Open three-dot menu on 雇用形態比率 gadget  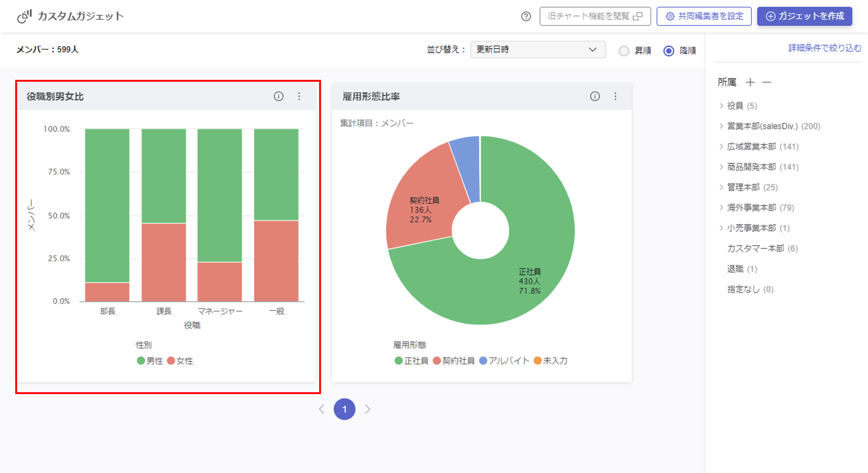(615, 96)
